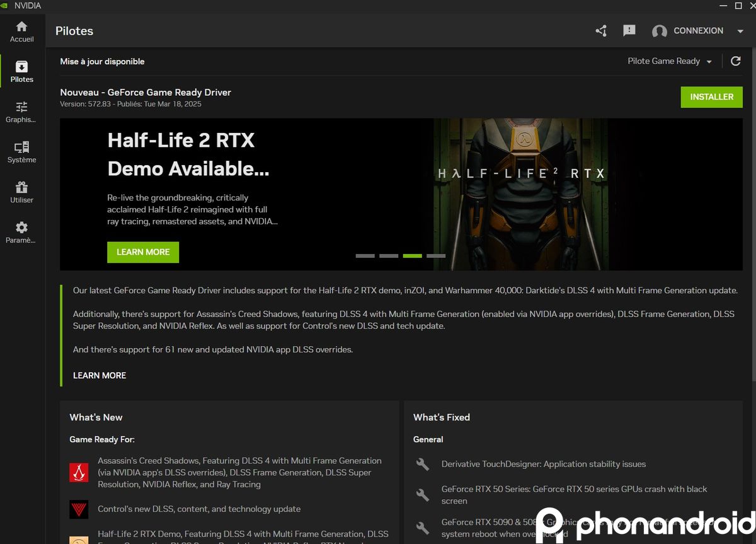Click the Game Ready For subheading
This screenshot has width=756, height=544.
[x=102, y=439]
